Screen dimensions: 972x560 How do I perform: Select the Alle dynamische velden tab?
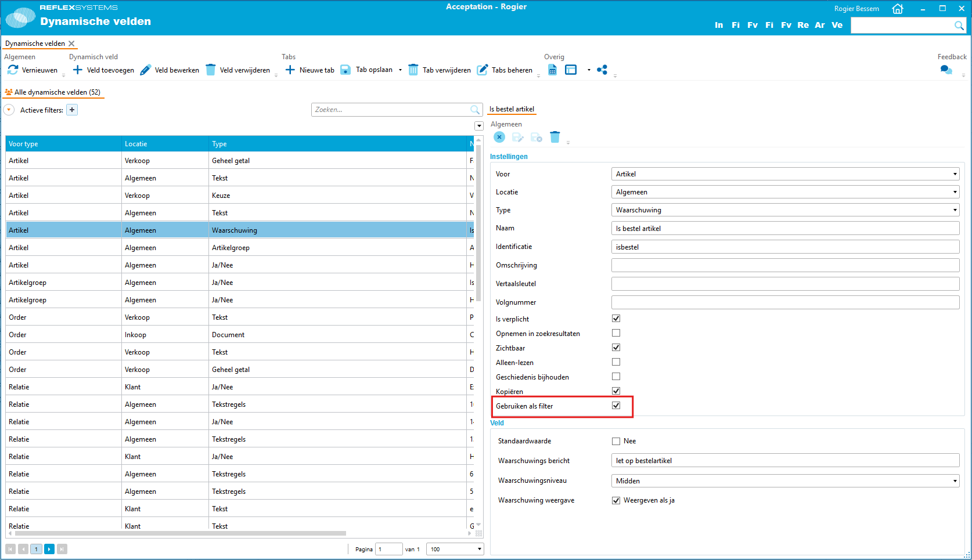tap(53, 92)
